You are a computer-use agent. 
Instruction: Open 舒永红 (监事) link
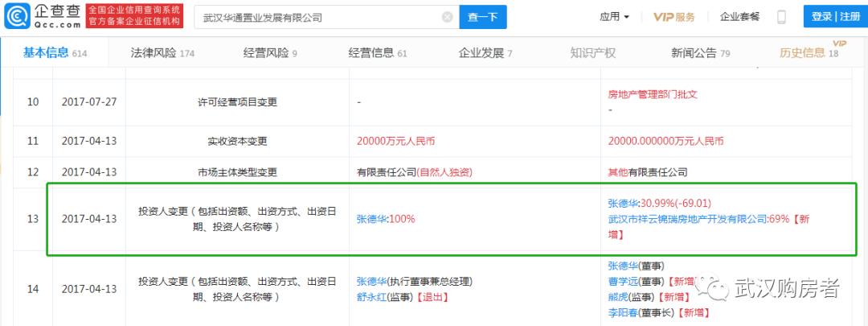tap(372, 297)
